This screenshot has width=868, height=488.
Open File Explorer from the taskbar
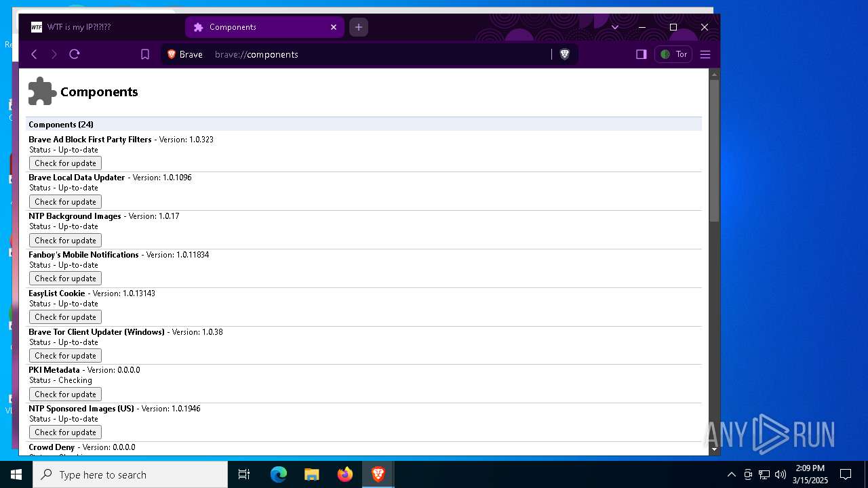312,474
